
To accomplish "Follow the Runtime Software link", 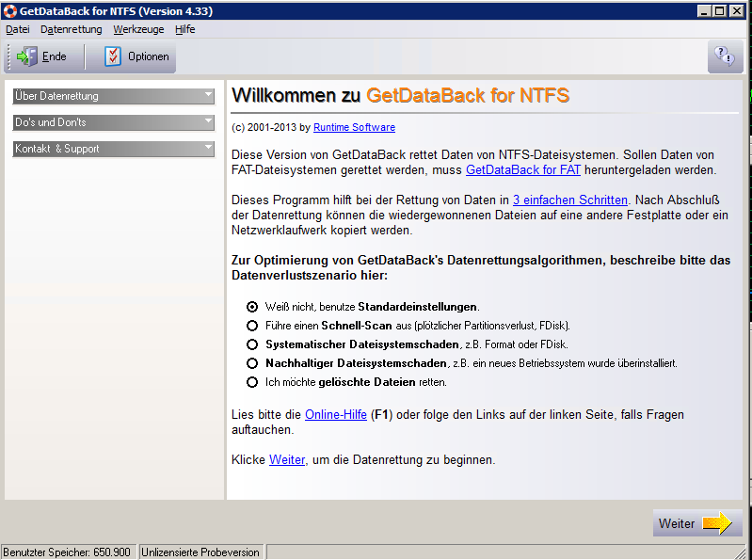I will 355,127.
